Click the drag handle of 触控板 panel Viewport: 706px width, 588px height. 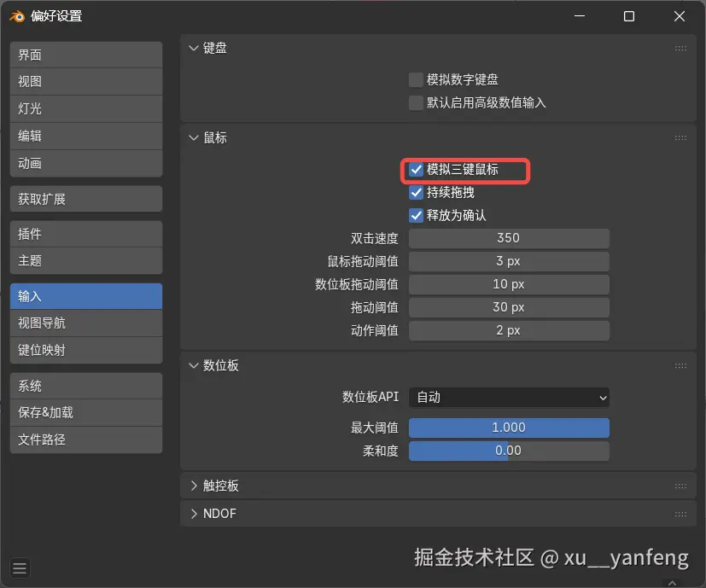(x=680, y=486)
